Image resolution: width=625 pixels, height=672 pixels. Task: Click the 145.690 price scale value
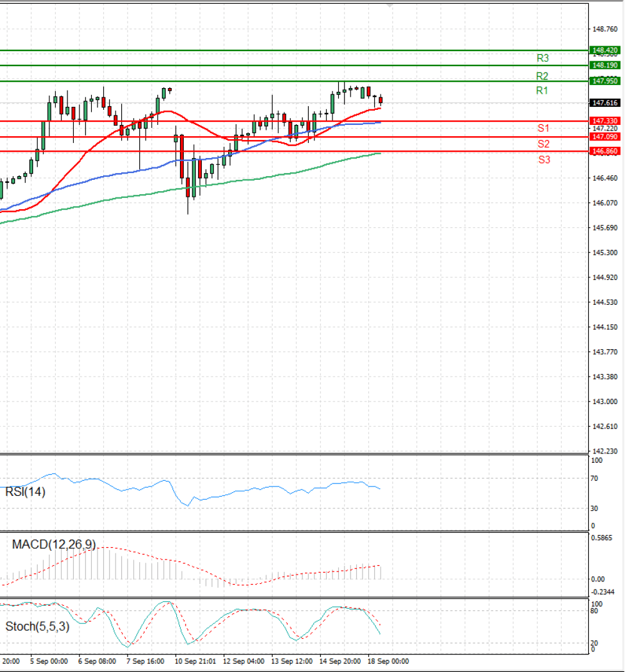pyautogui.click(x=605, y=227)
